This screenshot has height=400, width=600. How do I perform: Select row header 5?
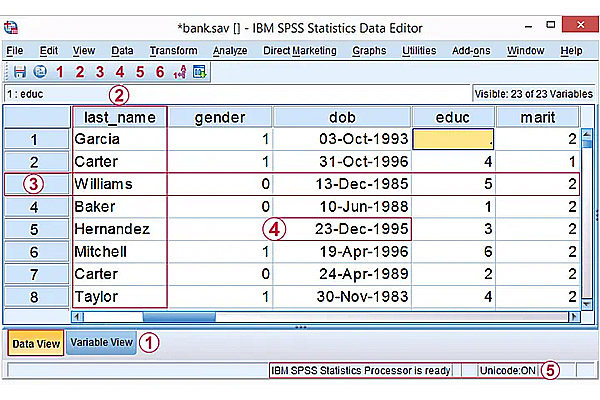(x=36, y=229)
